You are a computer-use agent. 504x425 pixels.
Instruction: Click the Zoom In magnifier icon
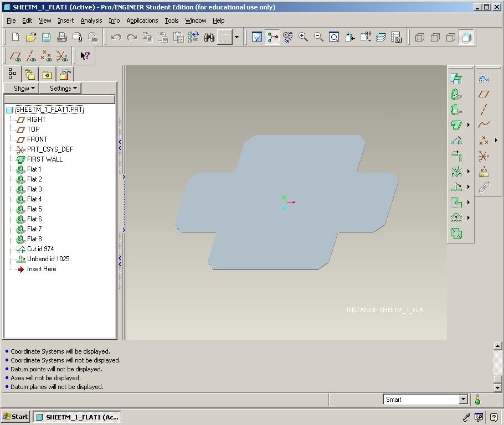pos(303,37)
